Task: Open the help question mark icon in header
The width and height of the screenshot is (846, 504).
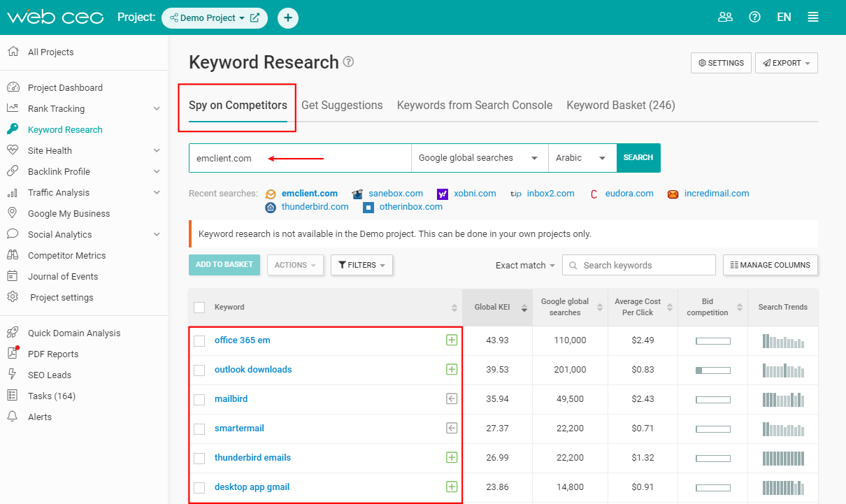Action: click(754, 17)
